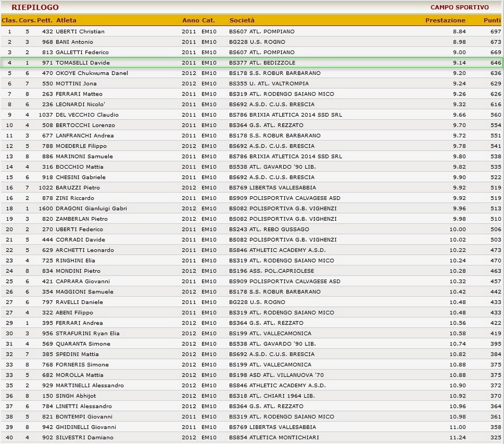This screenshot has width=504, height=444.
Task: Select athlete UBERTI Christian
Action: pyautogui.click(x=80, y=31)
